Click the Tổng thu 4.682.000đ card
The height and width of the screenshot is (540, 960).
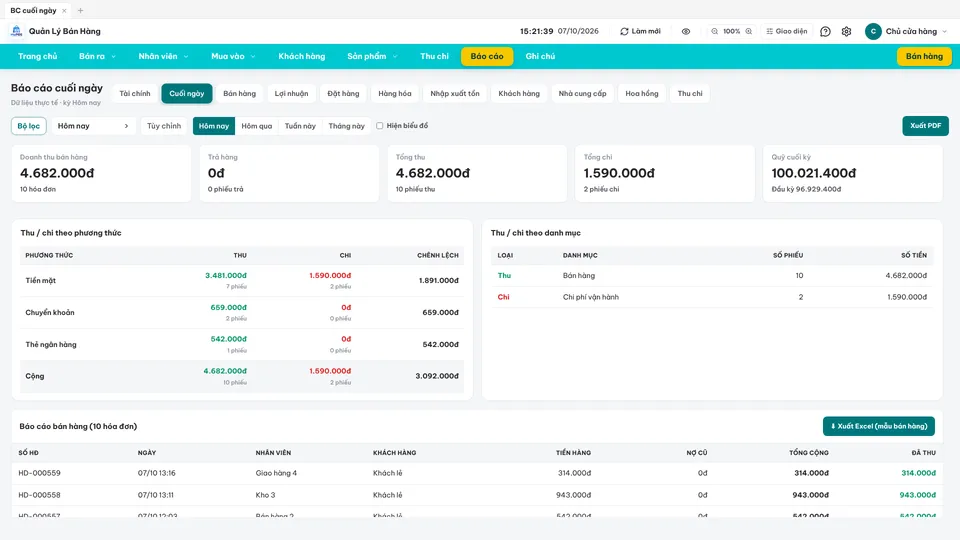[477, 173]
